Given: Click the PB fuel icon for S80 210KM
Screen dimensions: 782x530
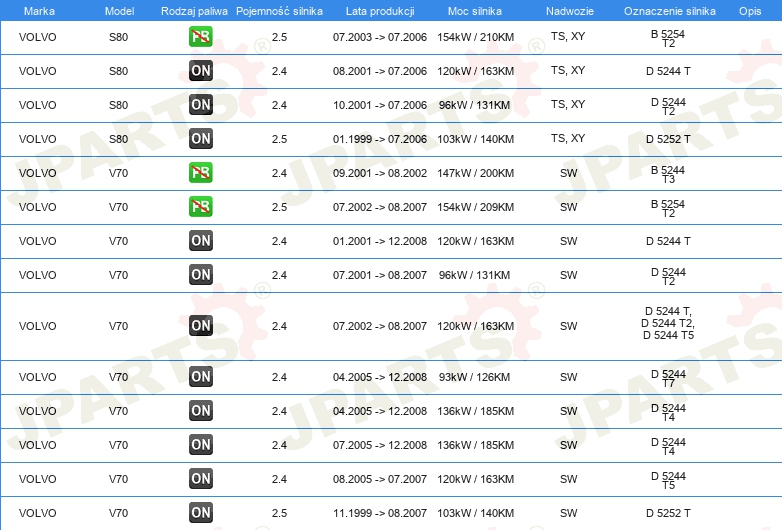Looking at the screenshot, I should (201, 37).
